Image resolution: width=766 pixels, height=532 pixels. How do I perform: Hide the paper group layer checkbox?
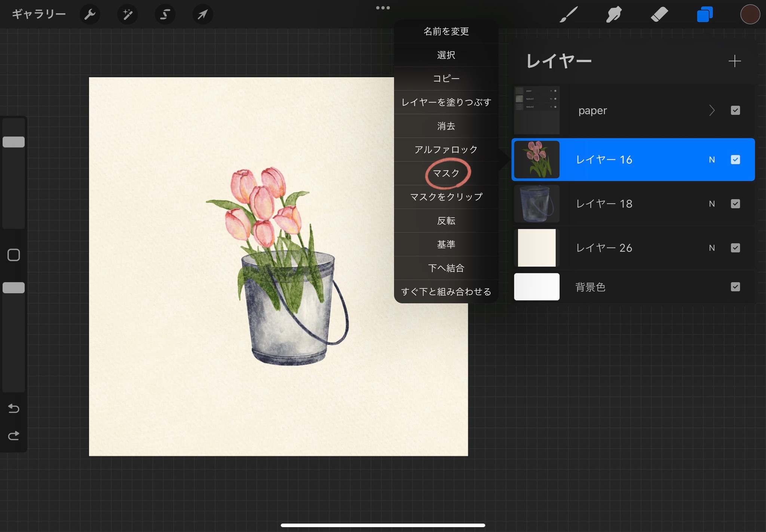pyautogui.click(x=735, y=110)
